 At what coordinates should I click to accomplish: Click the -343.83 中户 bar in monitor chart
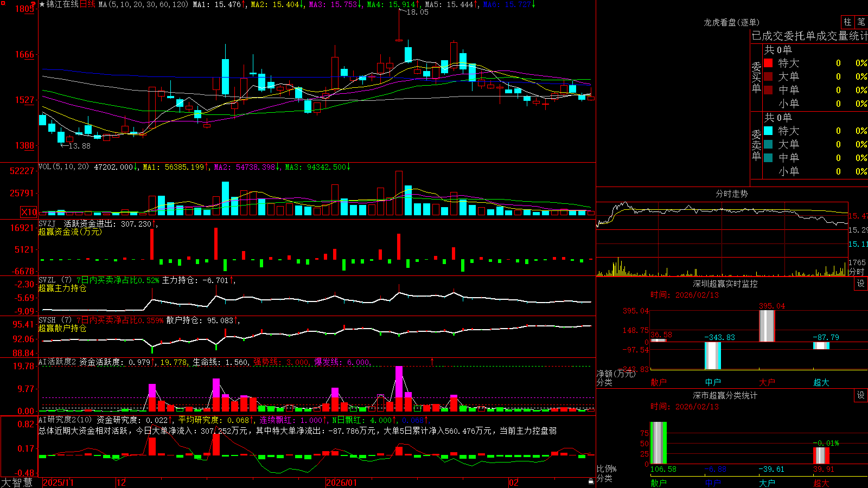pyautogui.click(x=713, y=356)
